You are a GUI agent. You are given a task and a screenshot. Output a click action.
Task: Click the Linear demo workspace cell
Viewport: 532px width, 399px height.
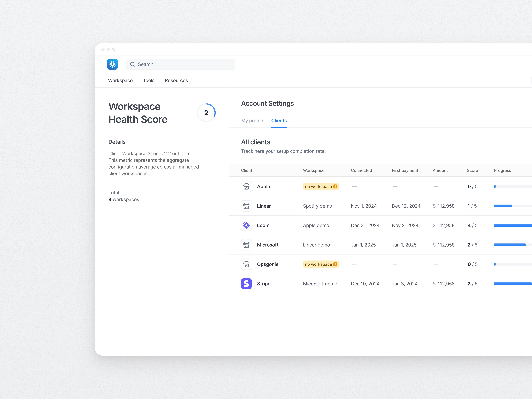[x=317, y=245]
